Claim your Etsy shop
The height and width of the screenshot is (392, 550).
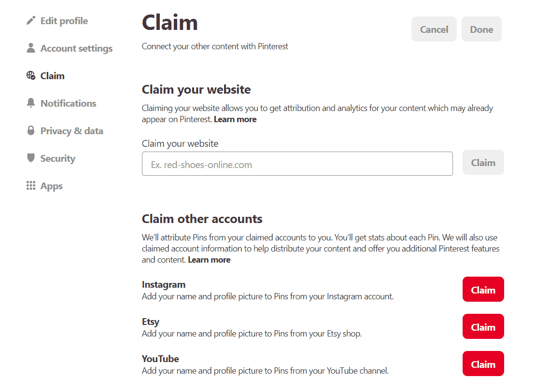tap(483, 327)
